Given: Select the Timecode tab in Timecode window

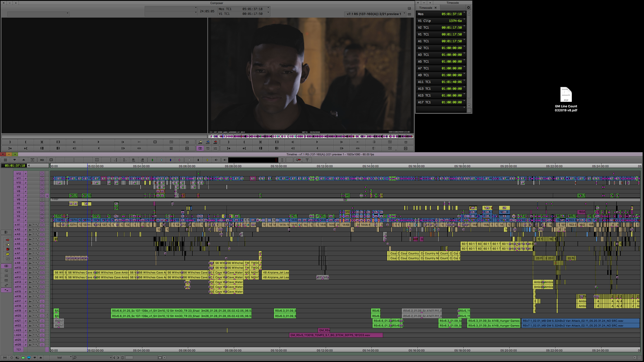Looking at the screenshot, I should (425, 8).
